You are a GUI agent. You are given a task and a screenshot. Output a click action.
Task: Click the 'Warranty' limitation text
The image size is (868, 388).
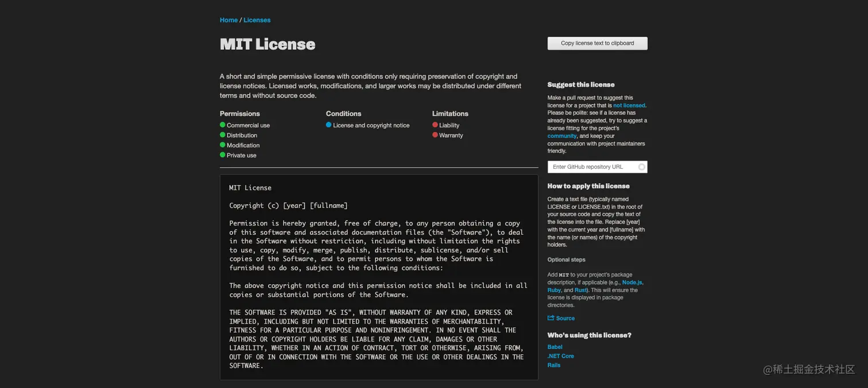(451, 135)
